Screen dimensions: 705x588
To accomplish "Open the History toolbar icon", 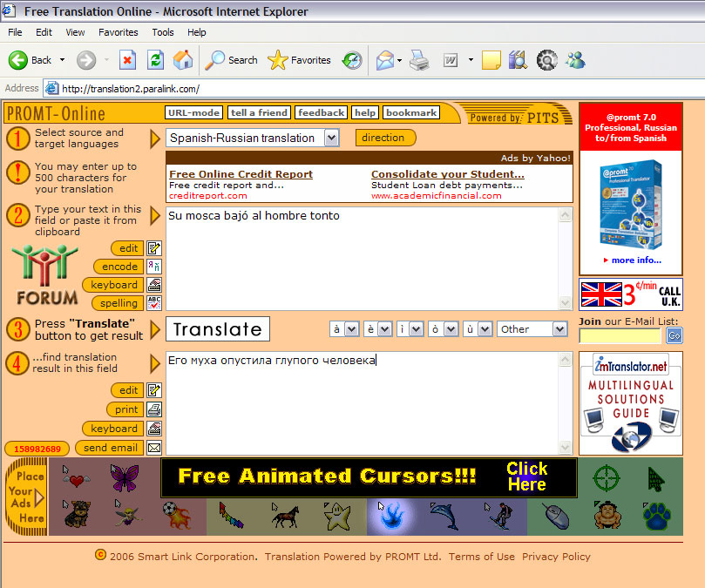I will point(352,60).
